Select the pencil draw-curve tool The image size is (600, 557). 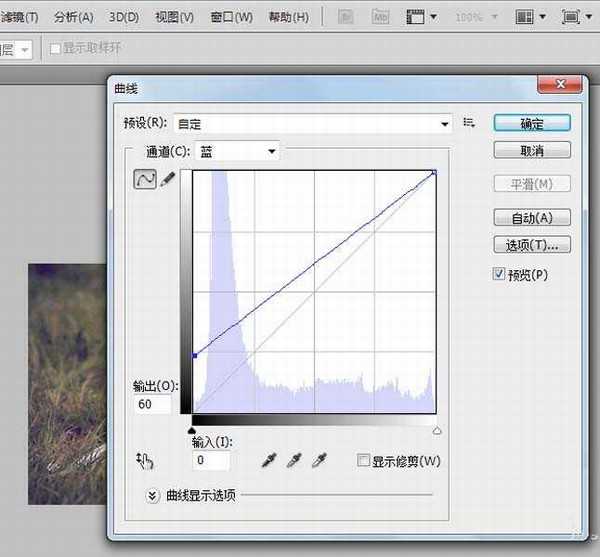tap(168, 179)
